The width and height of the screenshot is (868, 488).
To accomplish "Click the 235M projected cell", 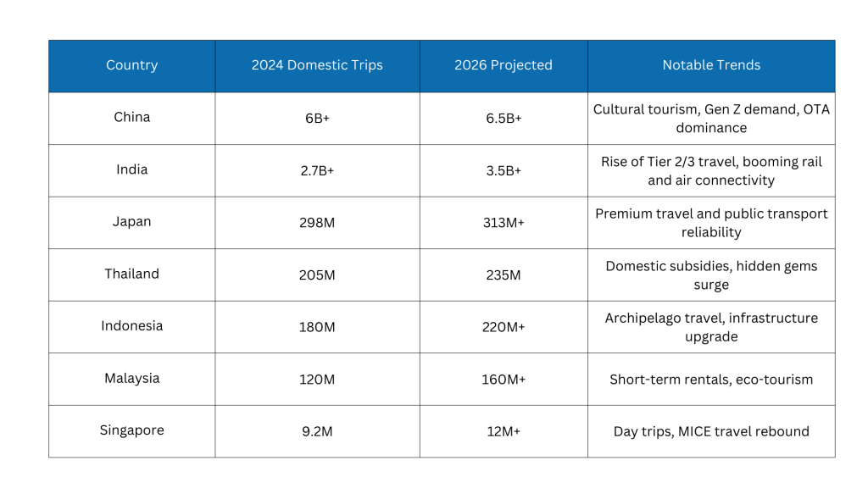I will (504, 275).
